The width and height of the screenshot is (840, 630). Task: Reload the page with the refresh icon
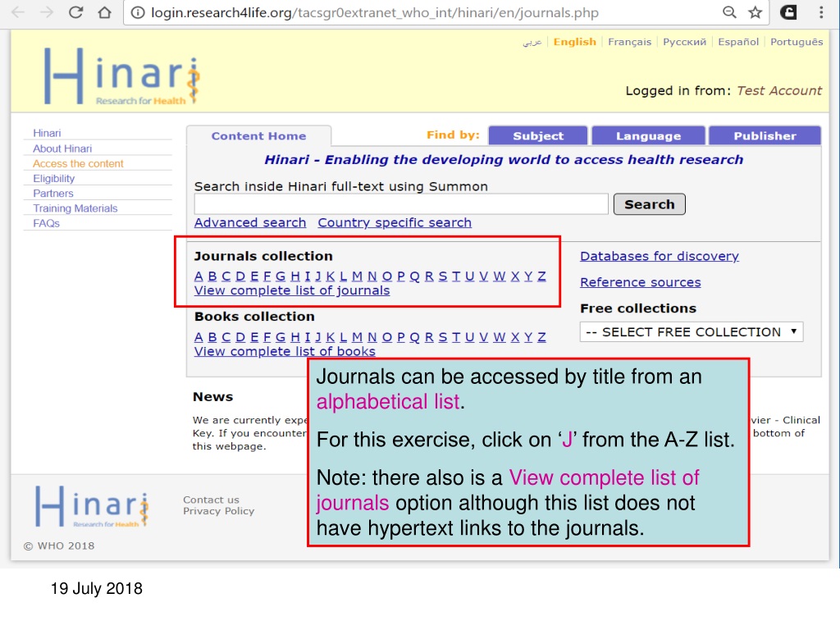point(75,12)
